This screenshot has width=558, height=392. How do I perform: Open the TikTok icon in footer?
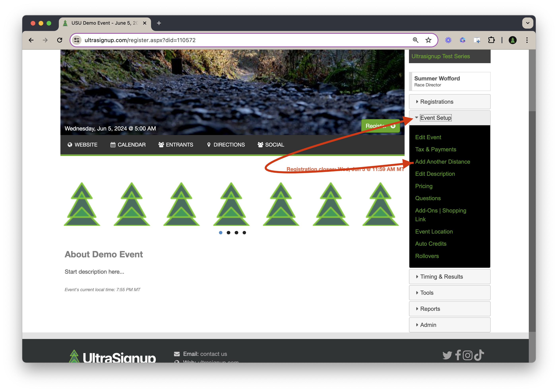click(x=479, y=355)
